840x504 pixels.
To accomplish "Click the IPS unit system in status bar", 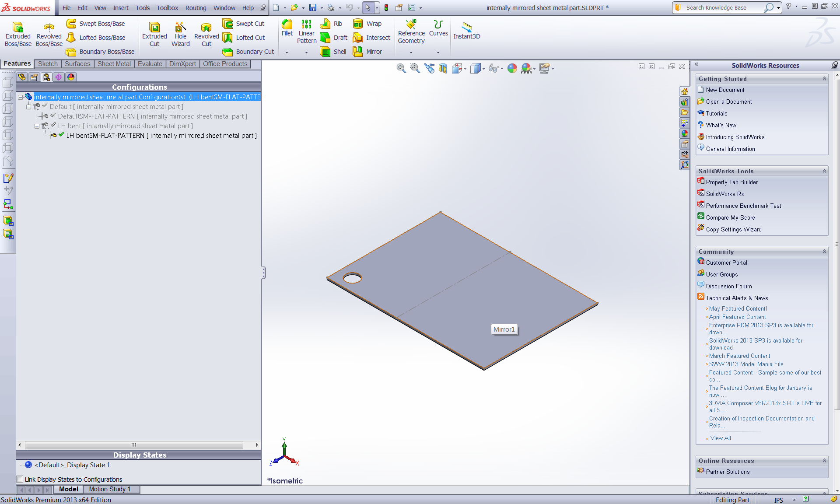I will 778,500.
